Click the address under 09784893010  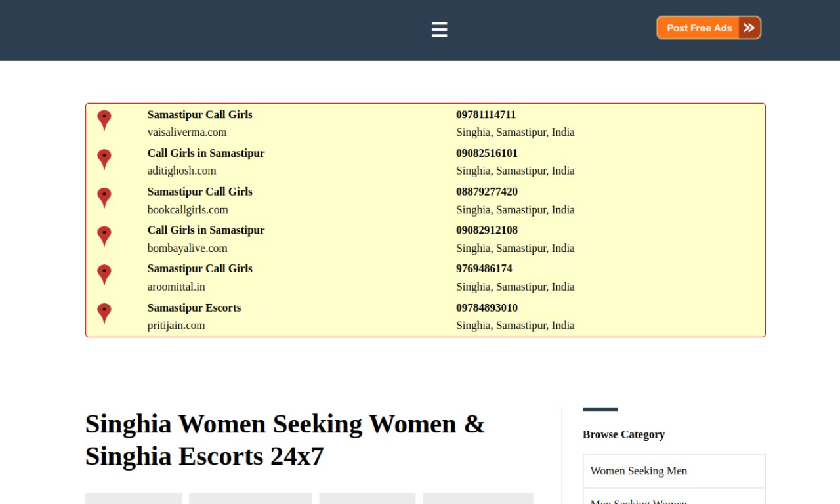point(515,325)
